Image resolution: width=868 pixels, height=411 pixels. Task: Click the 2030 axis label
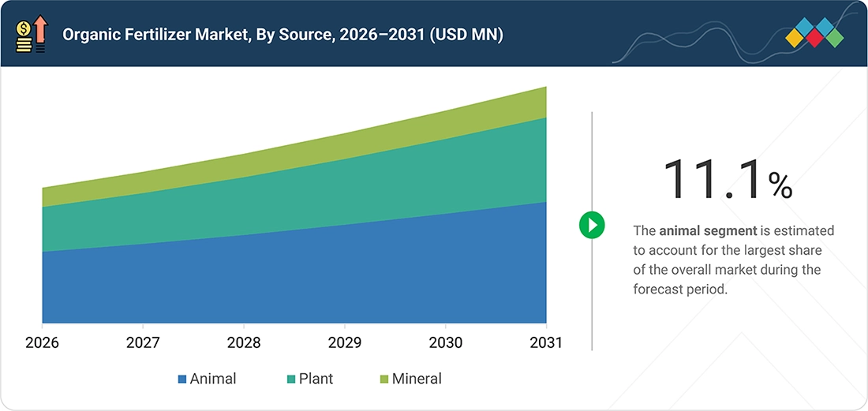click(446, 343)
